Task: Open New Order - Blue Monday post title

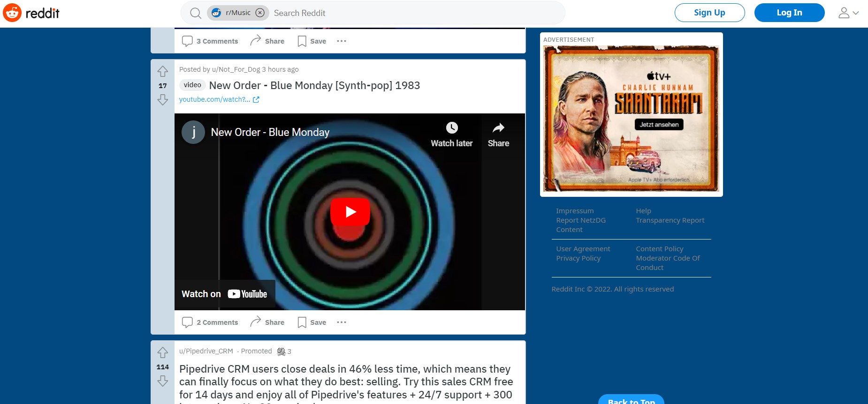Action: (x=314, y=85)
